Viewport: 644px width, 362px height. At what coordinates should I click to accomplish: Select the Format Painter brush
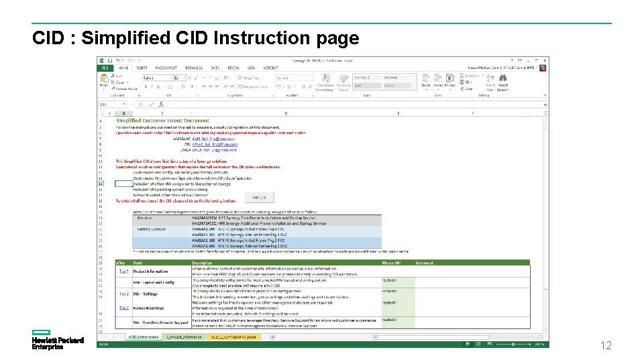(113, 88)
